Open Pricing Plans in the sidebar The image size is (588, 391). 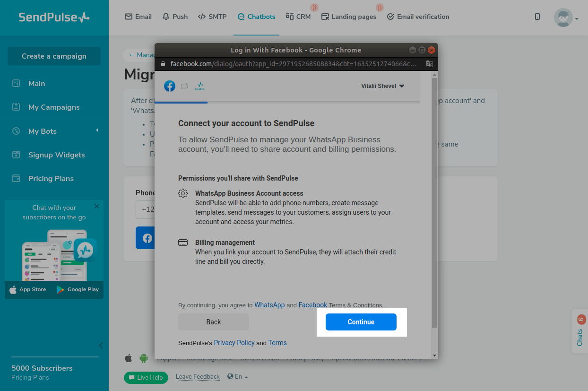51,179
